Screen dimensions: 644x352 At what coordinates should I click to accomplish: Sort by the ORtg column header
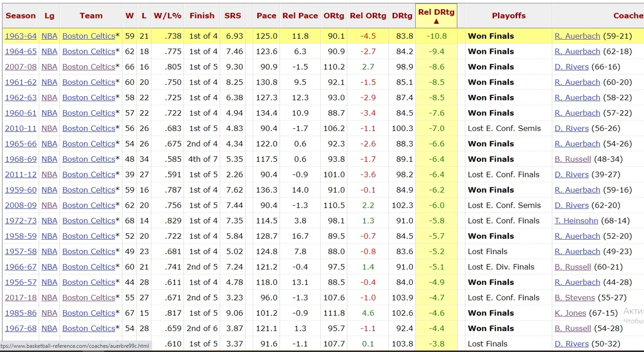coord(334,15)
